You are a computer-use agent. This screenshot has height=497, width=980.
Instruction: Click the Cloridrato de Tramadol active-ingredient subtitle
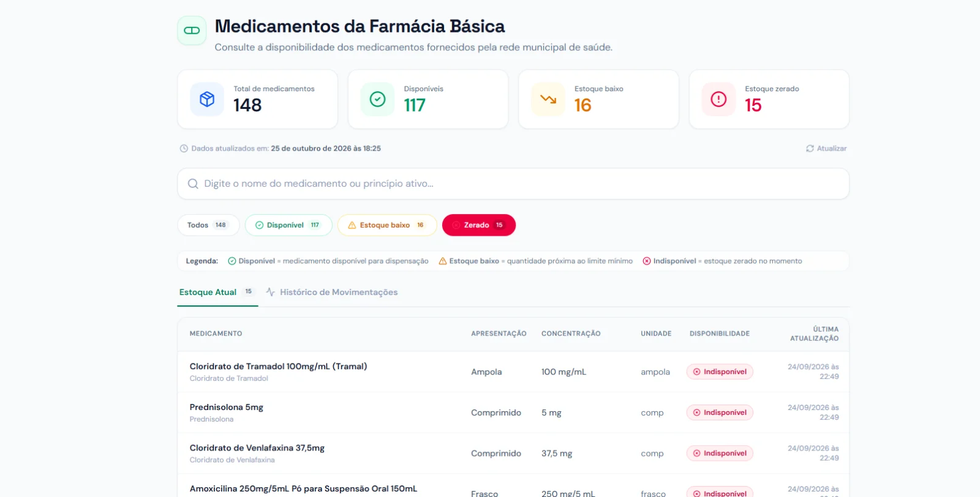pyautogui.click(x=228, y=379)
